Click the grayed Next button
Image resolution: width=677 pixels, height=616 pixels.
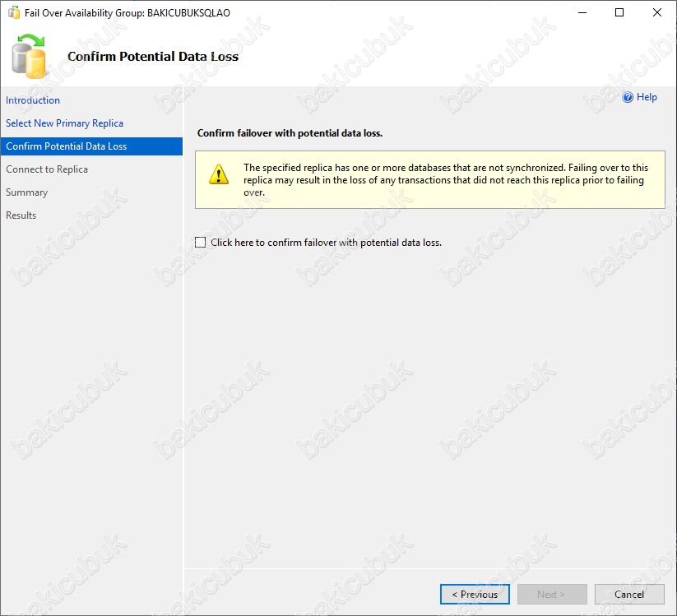(552, 595)
